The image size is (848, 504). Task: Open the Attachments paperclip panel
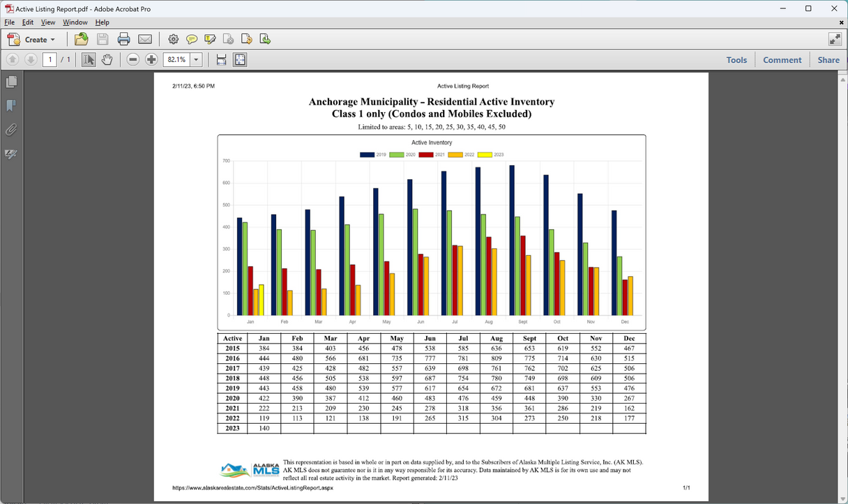[x=11, y=130]
